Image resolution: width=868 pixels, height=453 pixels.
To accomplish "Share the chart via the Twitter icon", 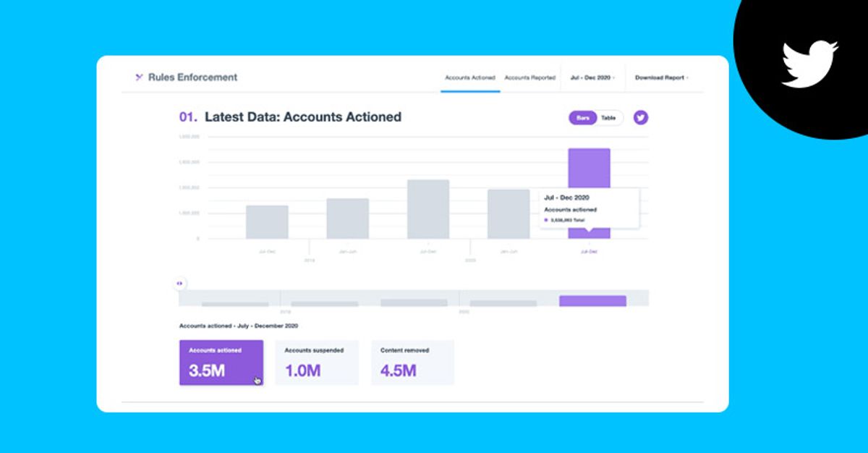I will point(641,117).
